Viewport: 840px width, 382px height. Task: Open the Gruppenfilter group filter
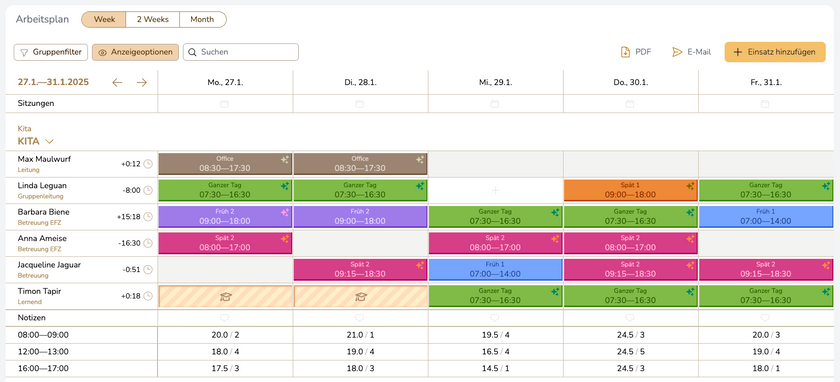tap(50, 52)
